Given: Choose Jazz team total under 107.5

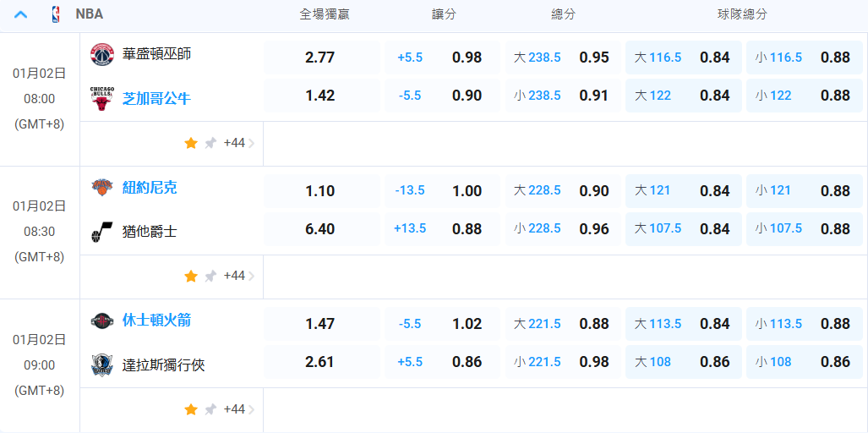Looking at the screenshot, I should (x=805, y=229).
